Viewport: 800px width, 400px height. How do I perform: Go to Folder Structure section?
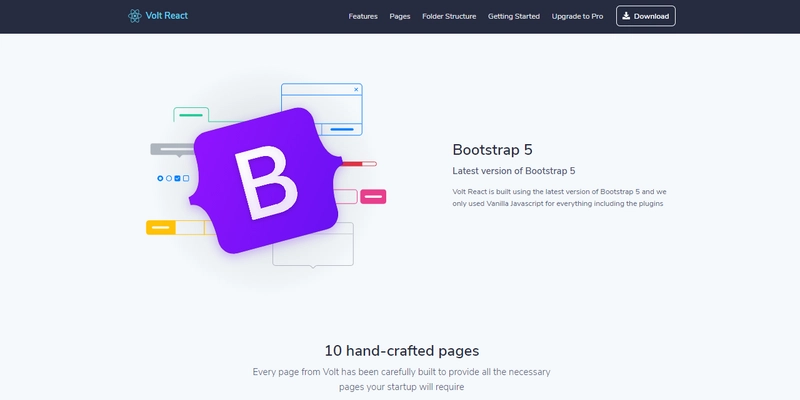pyautogui.click(x=449, y=16)
